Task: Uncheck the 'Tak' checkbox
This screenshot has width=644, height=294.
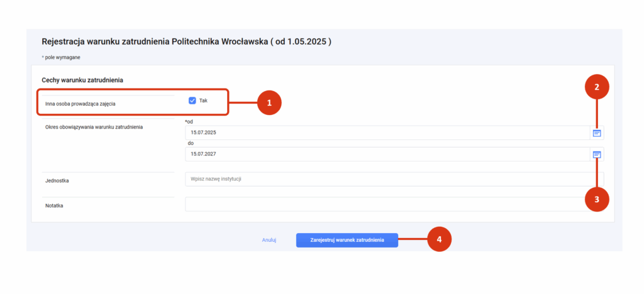Action: 192,101
